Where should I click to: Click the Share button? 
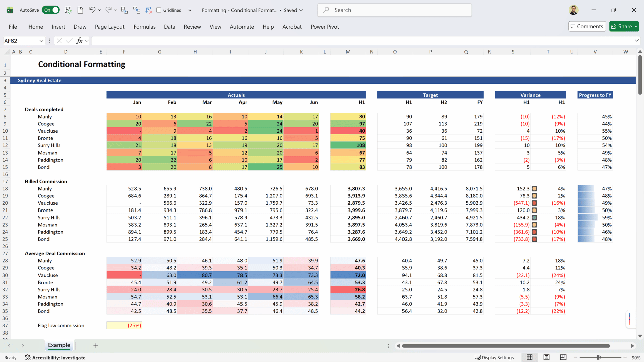coord(624,26)
